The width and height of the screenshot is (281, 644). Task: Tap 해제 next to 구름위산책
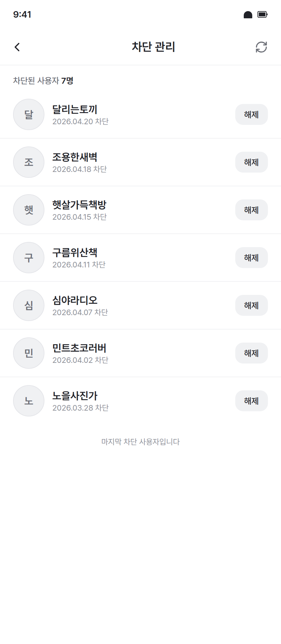tap(251, 258)
